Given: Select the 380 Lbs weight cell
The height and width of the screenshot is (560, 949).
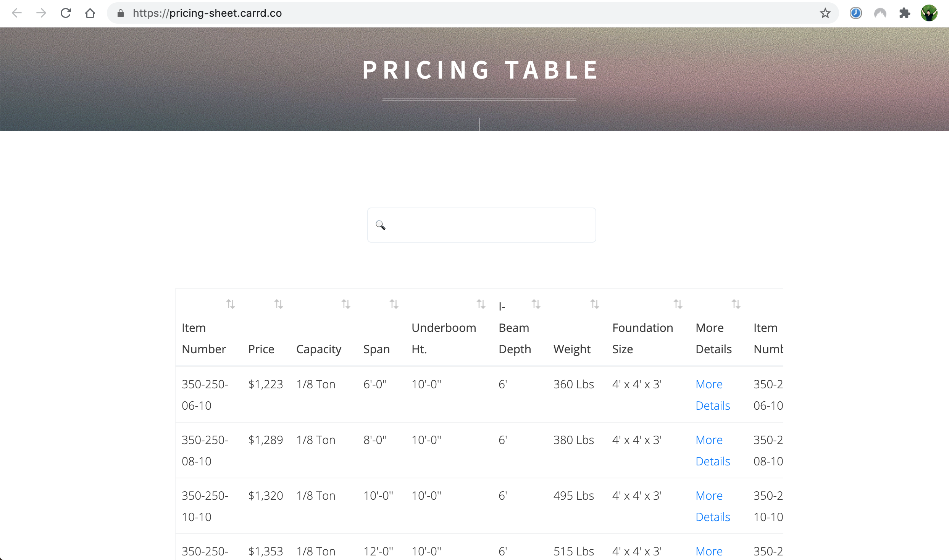Looking at the screenshot, I should pos(574,440).
